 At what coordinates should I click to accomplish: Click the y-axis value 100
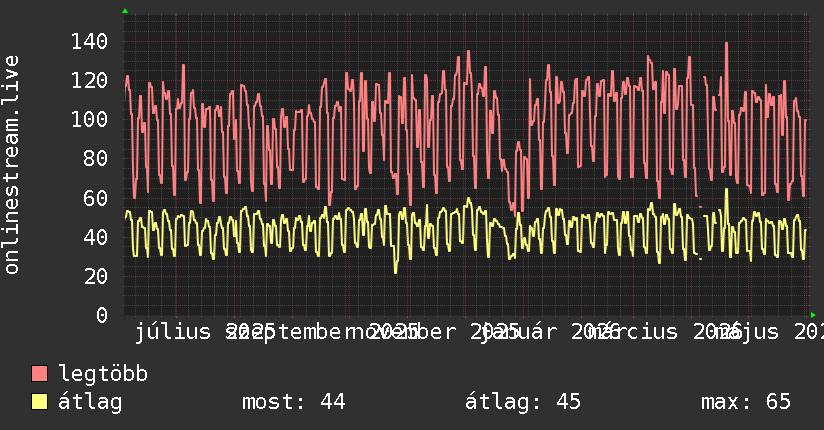pyautogui.click(x=89, y=119)
